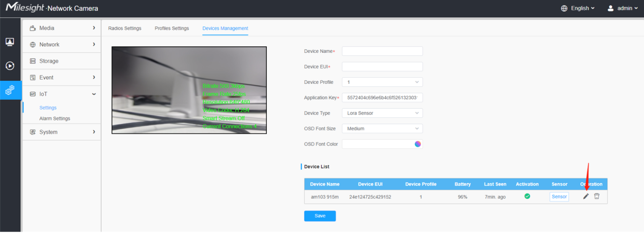Image resolution: width=644 pixels, height=233 pixels.
Task: Open OSD Font Color picker swatch
Action: tap(417, 144)
